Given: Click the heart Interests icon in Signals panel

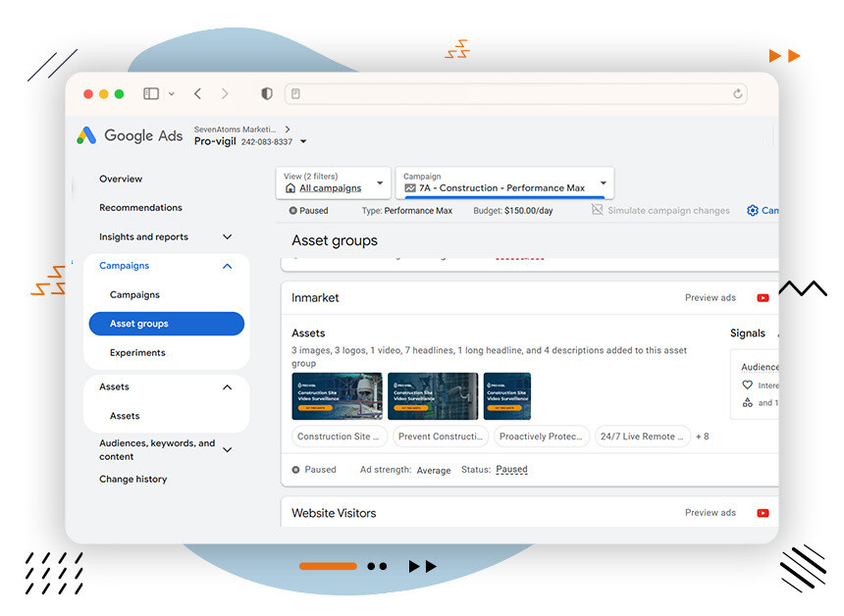Looking at the screenshot, I should [x=747, y=384].
